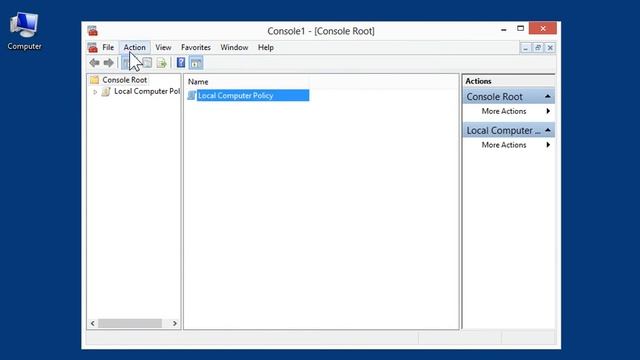Maximize the Console1 window
The height and width of the screenshot is (360, 640).
(x=520, y=29)
